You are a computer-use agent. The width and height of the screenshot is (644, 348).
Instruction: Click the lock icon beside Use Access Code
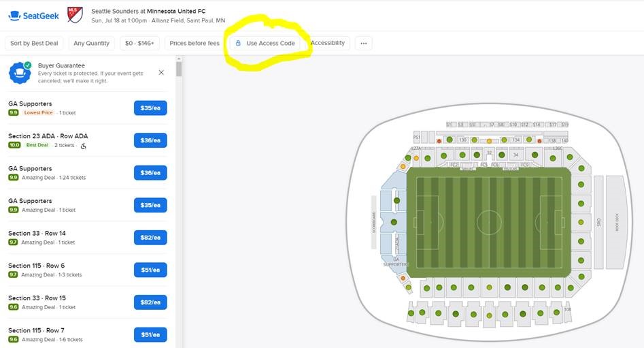click(x=238, y=43)
